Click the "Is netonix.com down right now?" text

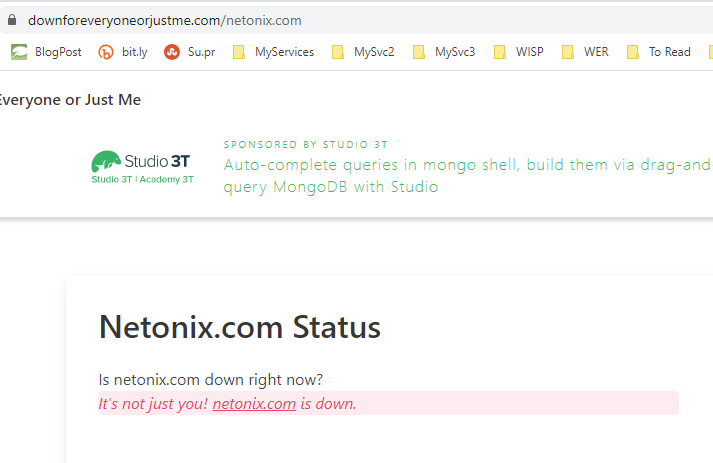[x=211, y=380]
